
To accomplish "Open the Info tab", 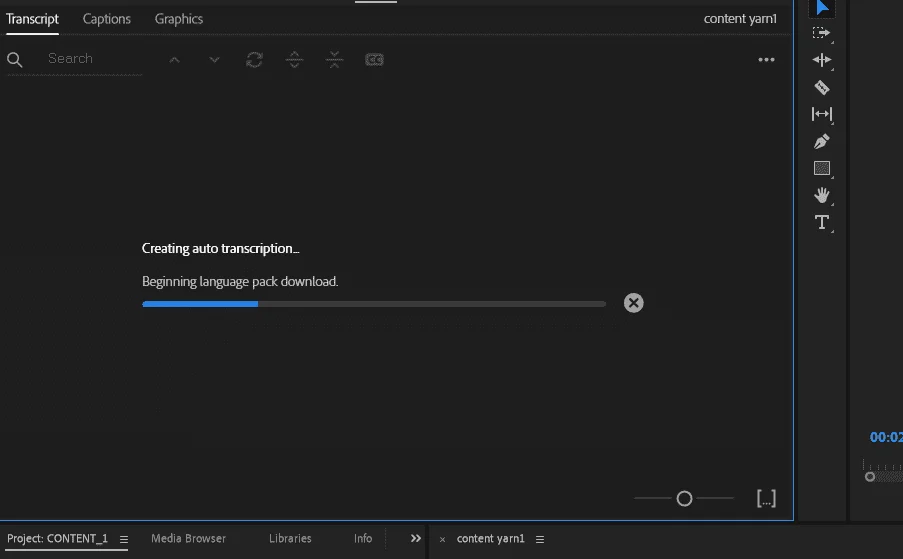I will 363,539.
